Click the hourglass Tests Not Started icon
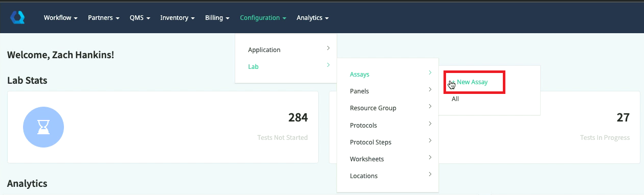Viewport: 644px width, 195px height. [43, 127]
